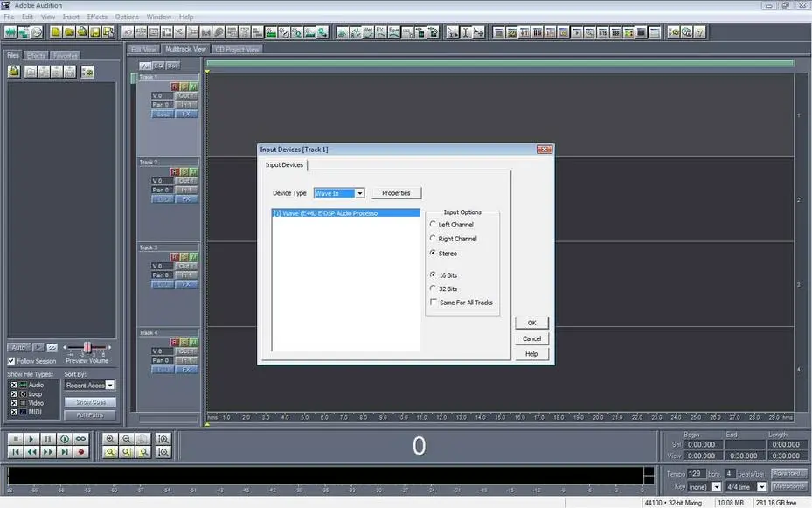Viewport: 812px width, 508px height.
Task: Click the Properties button in the dialog
Action: tap(396, 193)
